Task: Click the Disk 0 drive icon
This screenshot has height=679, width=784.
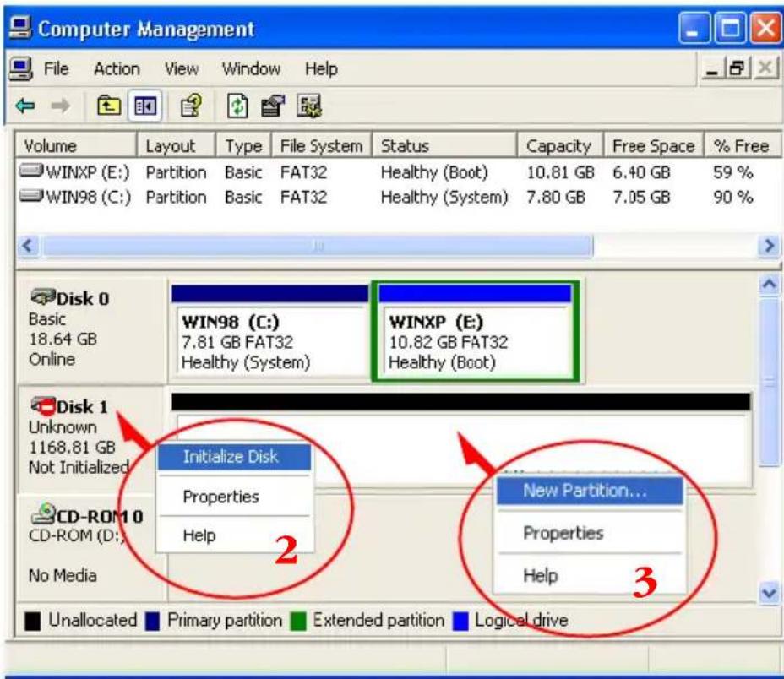Action: [x=43, y=297]
